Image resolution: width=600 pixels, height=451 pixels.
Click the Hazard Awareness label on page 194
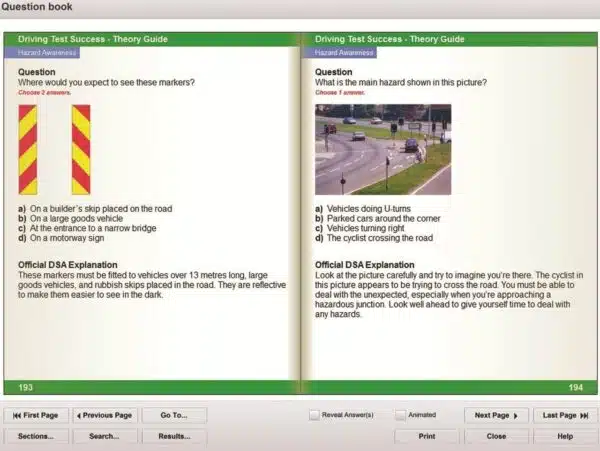(x=339, y=53)
